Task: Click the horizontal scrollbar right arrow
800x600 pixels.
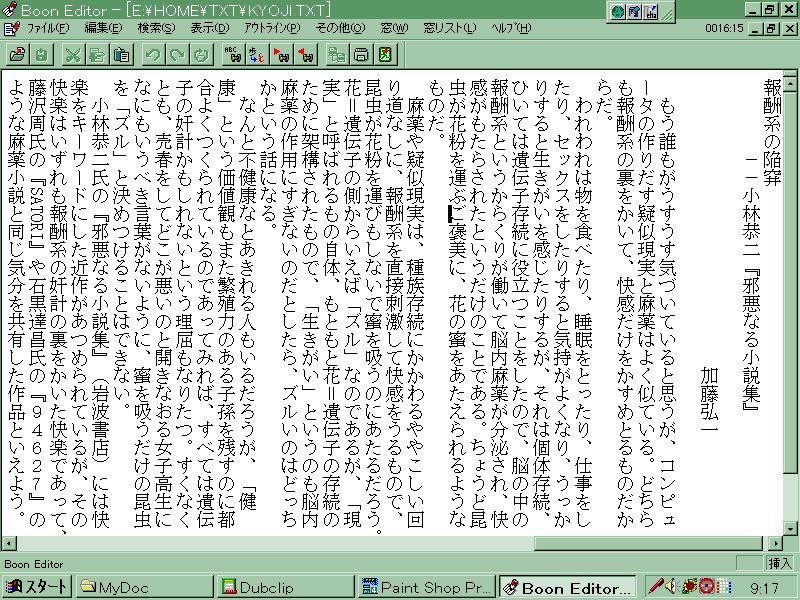Action: coord(775,543)
